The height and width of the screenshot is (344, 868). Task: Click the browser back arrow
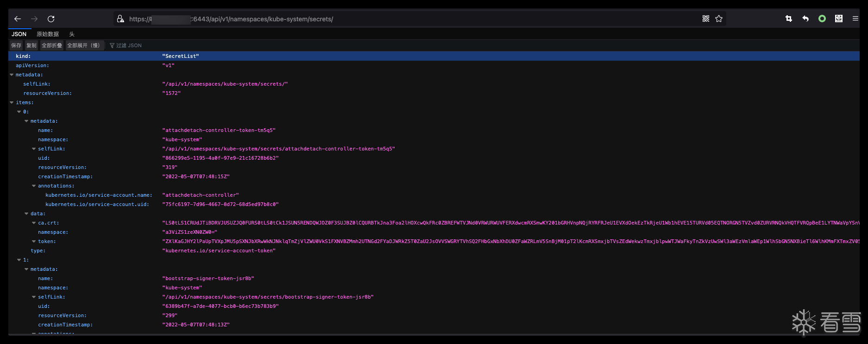(18, 19)
